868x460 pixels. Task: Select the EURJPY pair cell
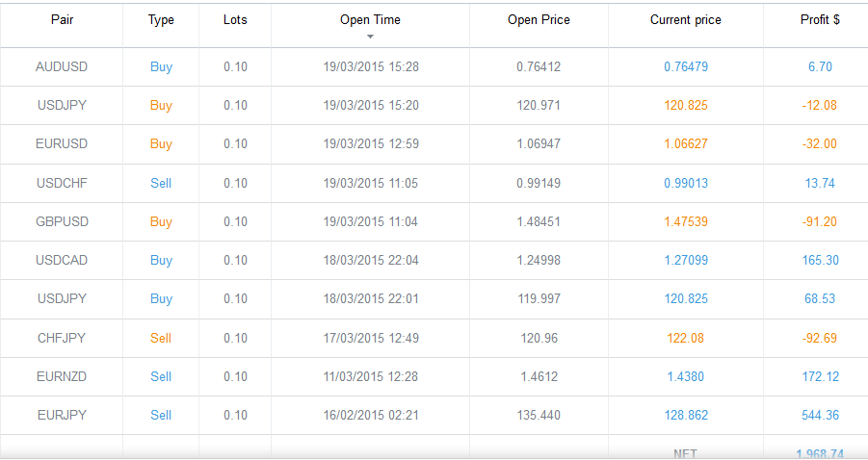coord(62,415)
